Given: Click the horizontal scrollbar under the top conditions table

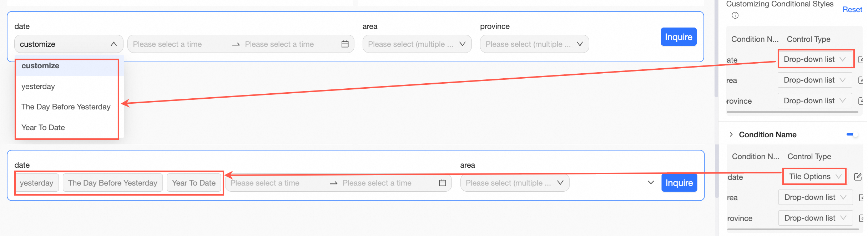Looking at the screenshot, I should [792, 112].
